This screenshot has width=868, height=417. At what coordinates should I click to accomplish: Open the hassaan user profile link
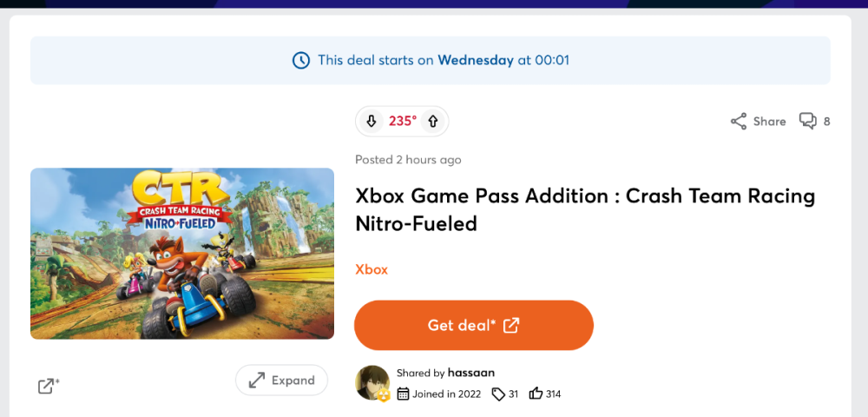471,373
